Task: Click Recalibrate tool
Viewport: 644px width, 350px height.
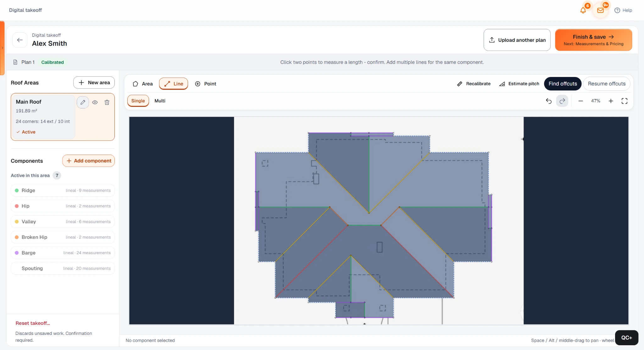Action: coord(474,84)
